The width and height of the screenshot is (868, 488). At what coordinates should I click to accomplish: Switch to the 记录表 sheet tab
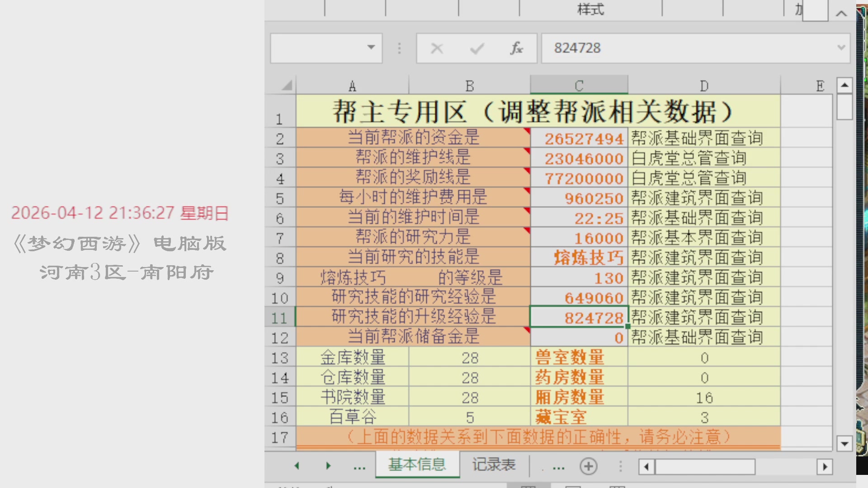(x=494, y=464)
